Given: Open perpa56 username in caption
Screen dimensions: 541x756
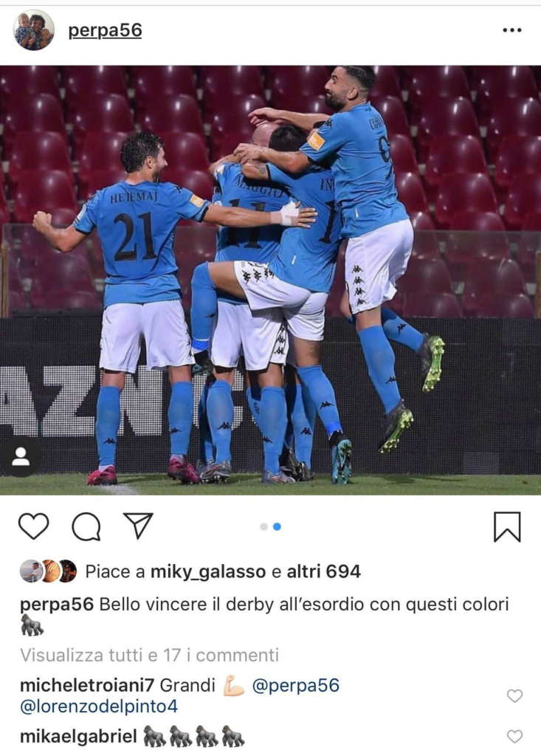Looking at the screenshot, I should (x=57, y=605).
